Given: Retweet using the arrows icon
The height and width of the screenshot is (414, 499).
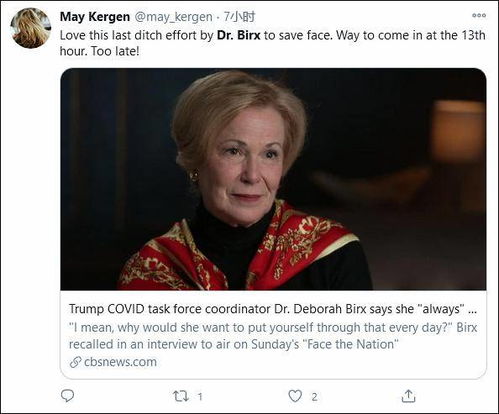Looking at the screenshot, I should click(181, 396).
